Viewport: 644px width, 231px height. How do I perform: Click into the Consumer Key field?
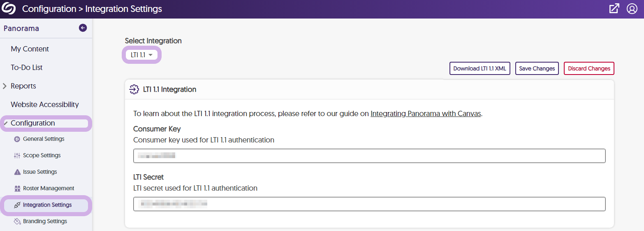[x=369, y=156]
